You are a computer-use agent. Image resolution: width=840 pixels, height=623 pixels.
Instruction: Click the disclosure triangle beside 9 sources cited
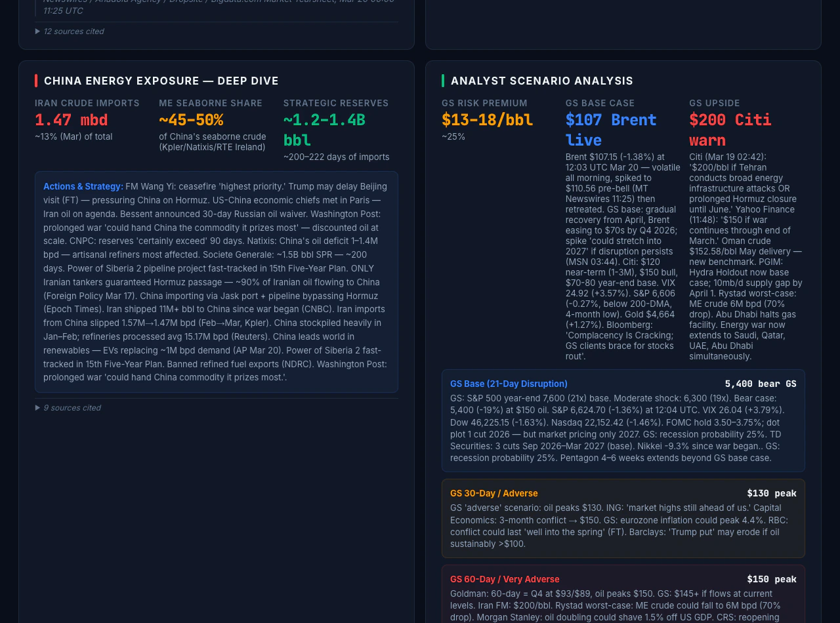[x=37, y=407]
